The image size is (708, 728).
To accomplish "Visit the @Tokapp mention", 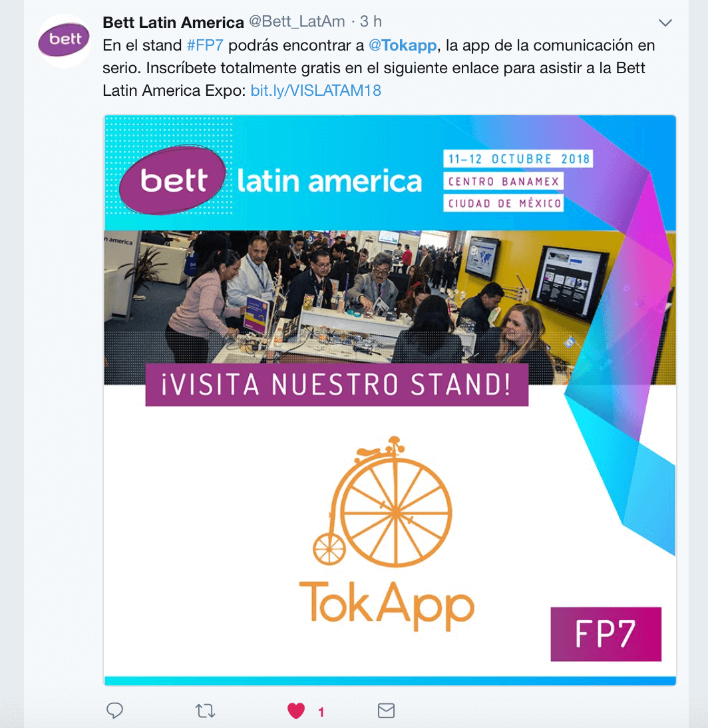I will click(403, 45).
